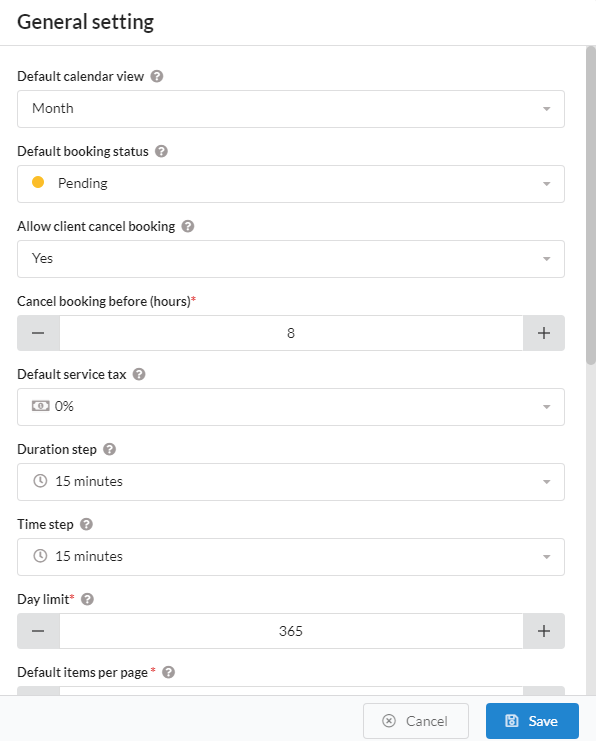Screen dimensions: 596x741
Task: Click help icon beside Time step
Action: pos(86,525)
